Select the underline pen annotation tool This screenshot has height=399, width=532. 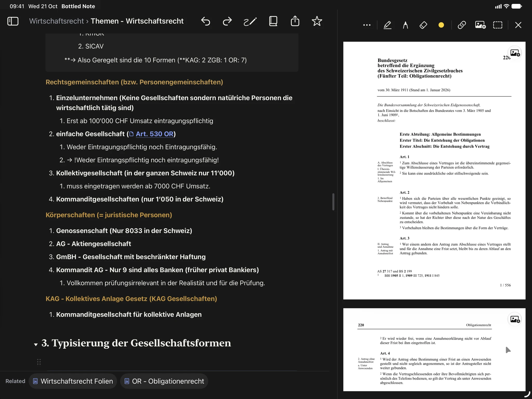coord(388,25)
